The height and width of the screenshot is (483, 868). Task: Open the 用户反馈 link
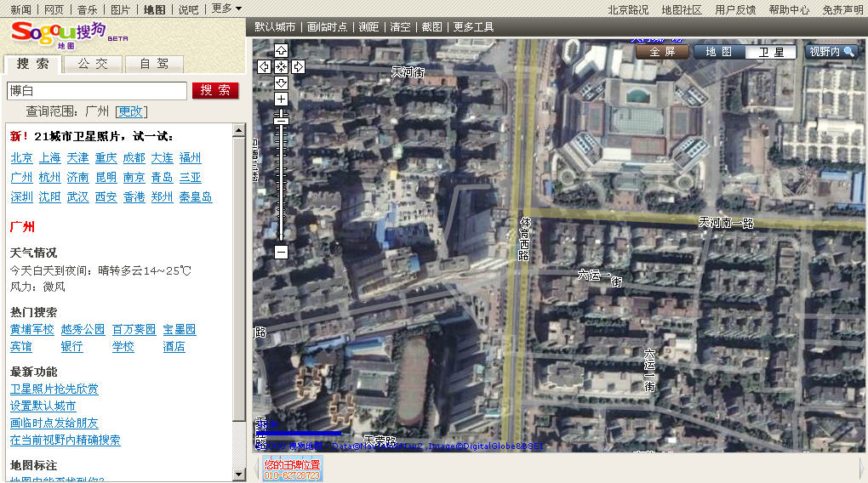735,9
